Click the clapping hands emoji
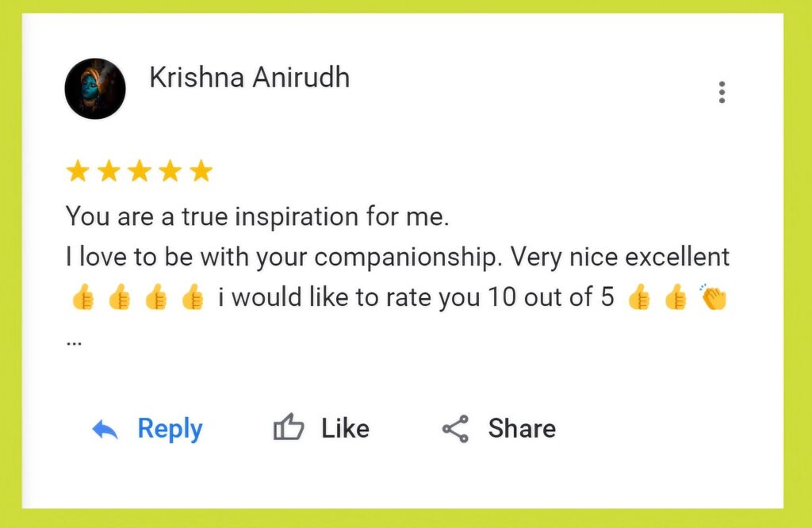Screen dimensions: 812x528 (x=714, y=298)
